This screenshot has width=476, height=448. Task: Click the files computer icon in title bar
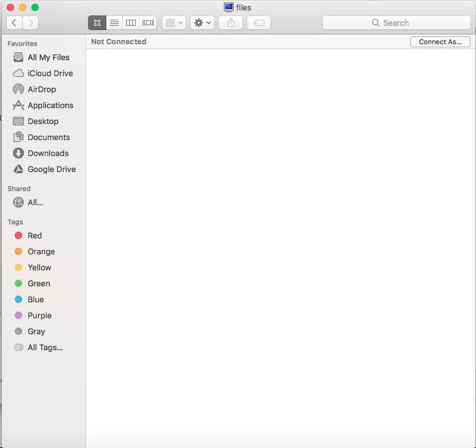pyautogui.click(x=229, y=7)
